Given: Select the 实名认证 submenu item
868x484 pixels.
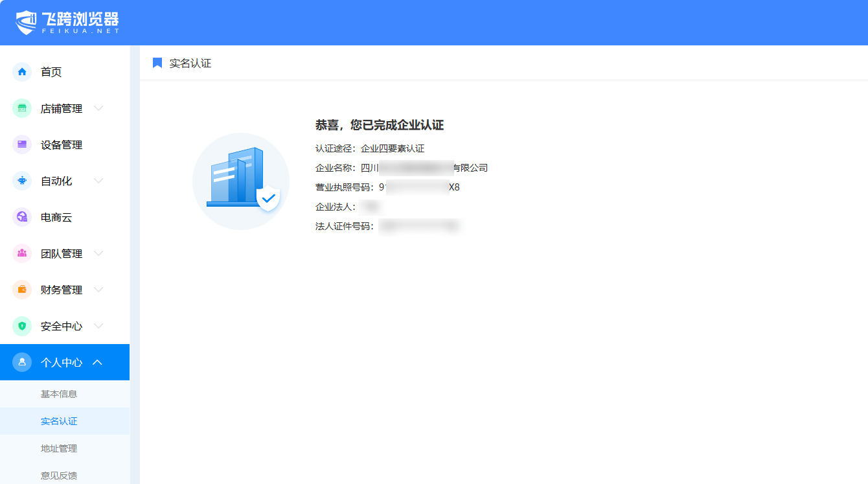Looking at the screenshot, I should click(59, 421).
